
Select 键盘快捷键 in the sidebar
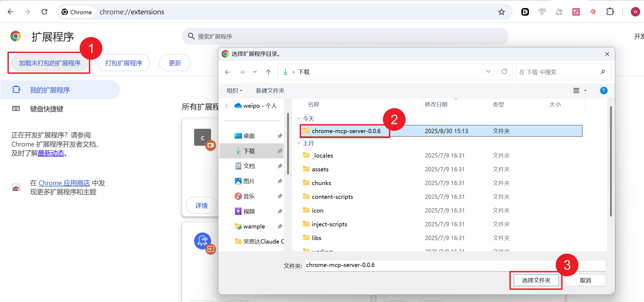click(46, 109)
